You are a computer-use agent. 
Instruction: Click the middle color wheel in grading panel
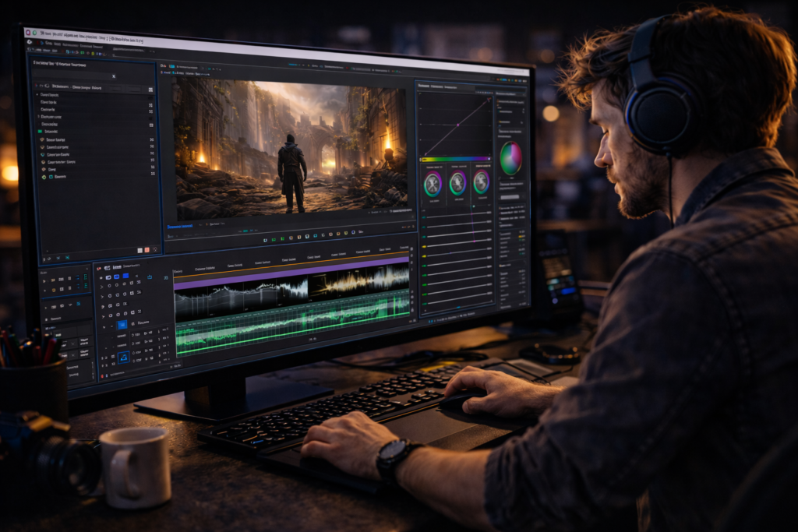tap(457, 183)
